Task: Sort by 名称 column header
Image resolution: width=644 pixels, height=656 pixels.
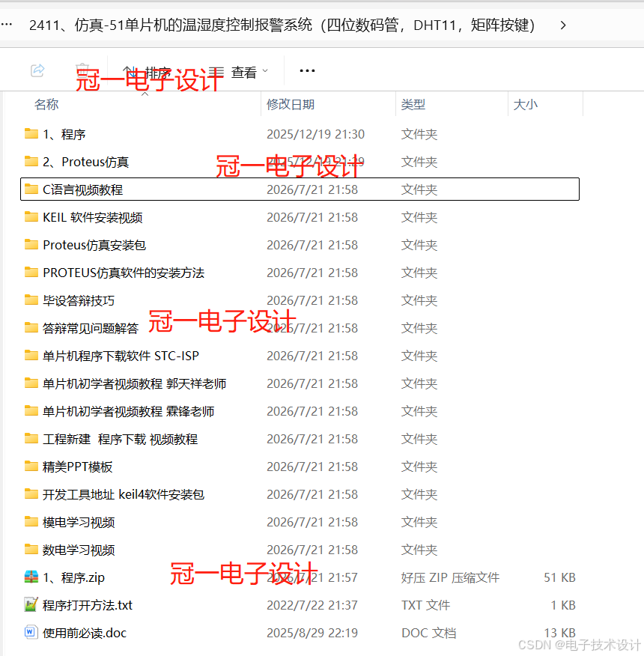Action: pyautogui.click(x=46, y=104)
